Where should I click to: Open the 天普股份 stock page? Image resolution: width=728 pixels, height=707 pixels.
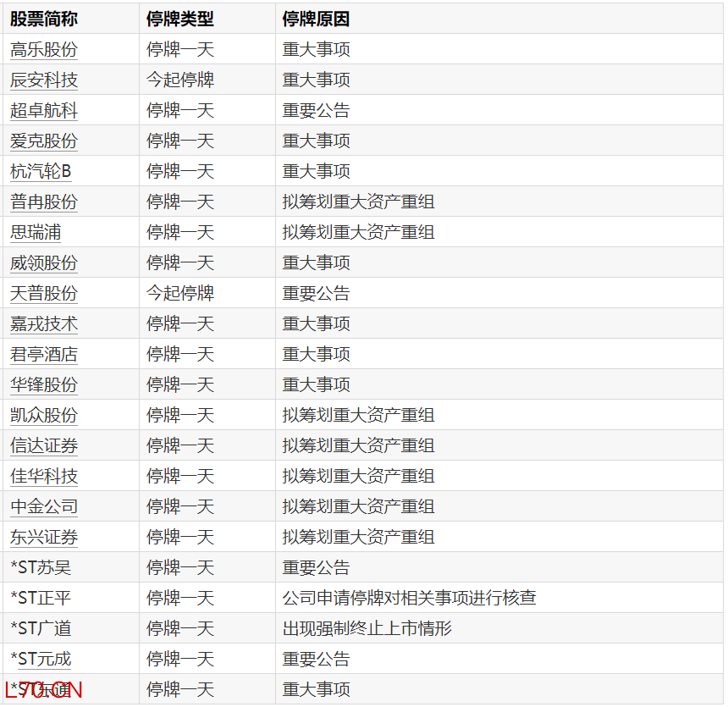pos(44,294)
